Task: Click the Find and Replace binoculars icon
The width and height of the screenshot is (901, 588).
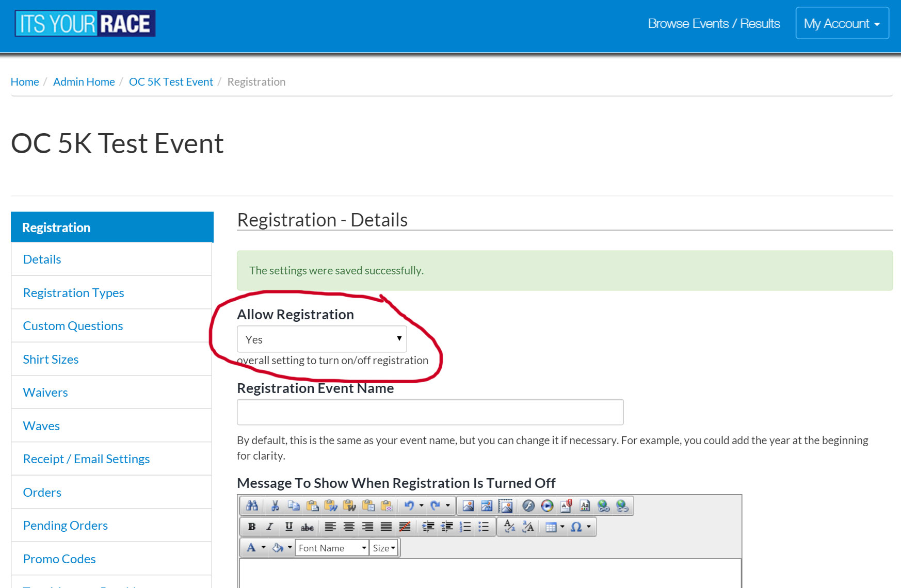Action: pyautogui.click(x=252, y=506)
